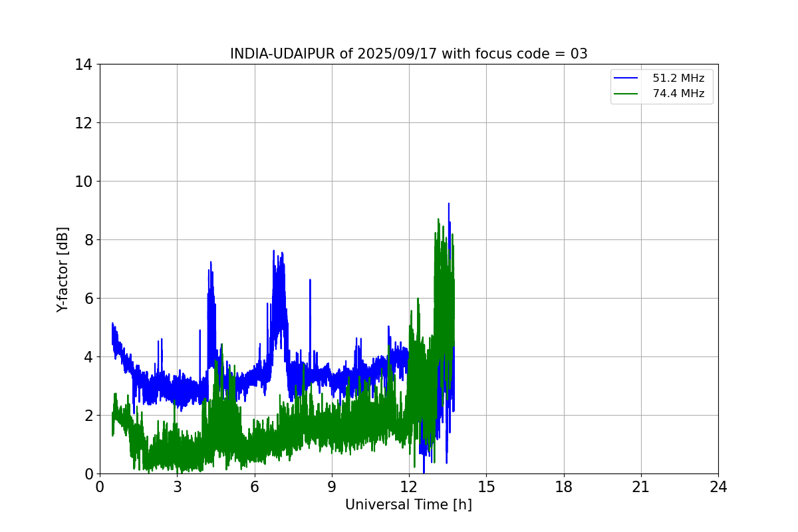798x532 pixels.
Task: Click x-axis tick label 15
Action: (486, 487)
